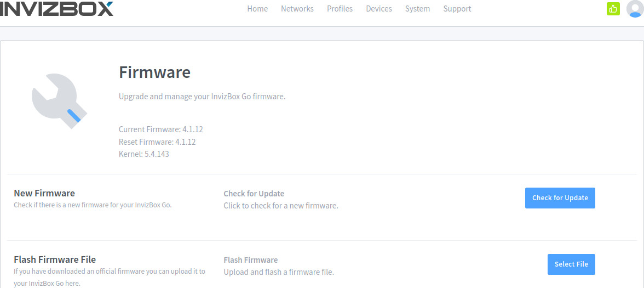Open the user account avatar icon

635,9
